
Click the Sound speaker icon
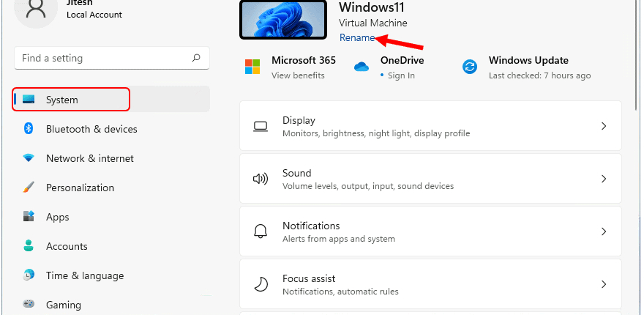(261, 179)
